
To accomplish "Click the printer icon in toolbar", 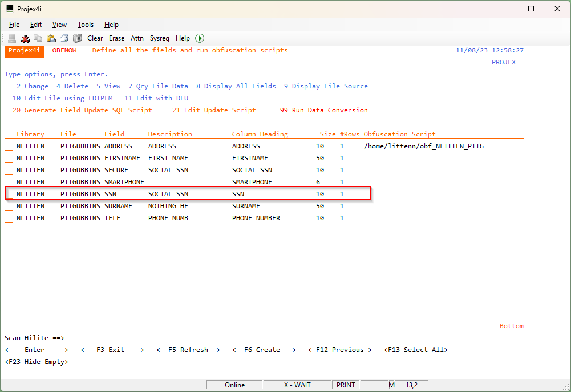I will click(64, 38).
